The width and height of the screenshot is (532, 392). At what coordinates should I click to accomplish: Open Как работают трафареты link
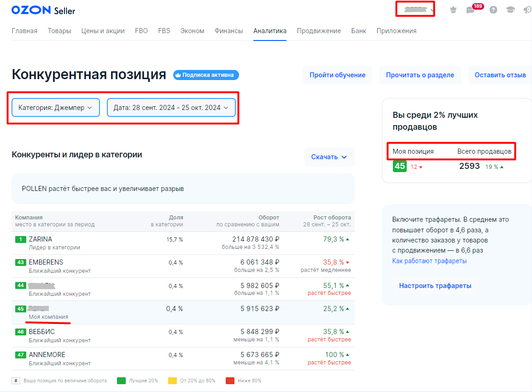tap(429, 261)
